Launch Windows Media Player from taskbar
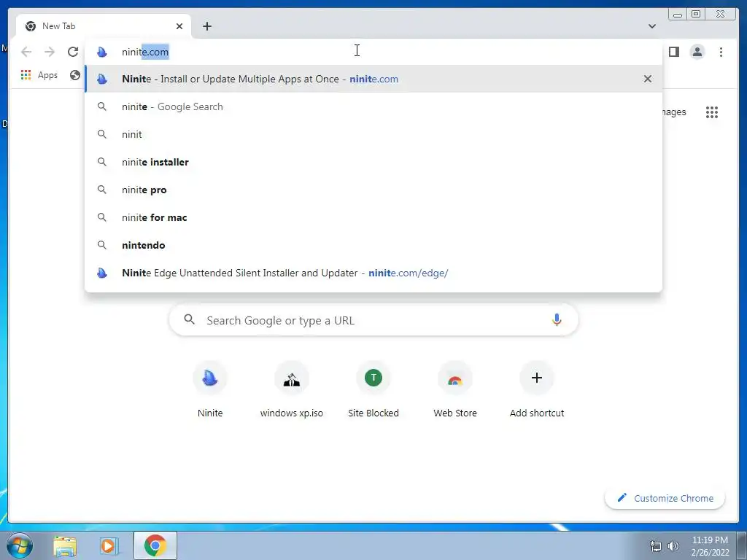The height and width of the screenshot is (560, 747). pyautogui.click(x=109, y=545)
